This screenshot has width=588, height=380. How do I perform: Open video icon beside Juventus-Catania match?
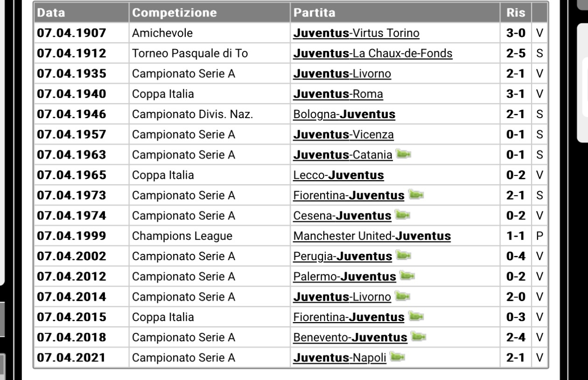403,155
